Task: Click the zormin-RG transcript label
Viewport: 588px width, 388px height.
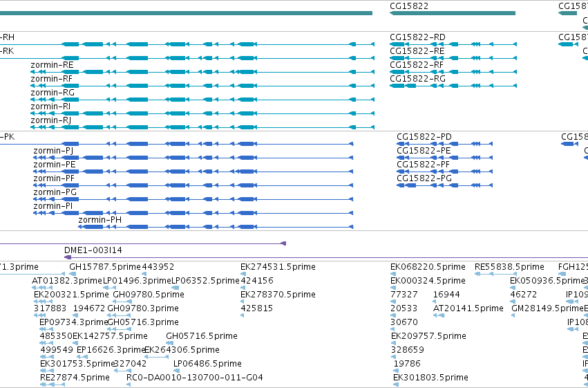Action: [53, 93]
